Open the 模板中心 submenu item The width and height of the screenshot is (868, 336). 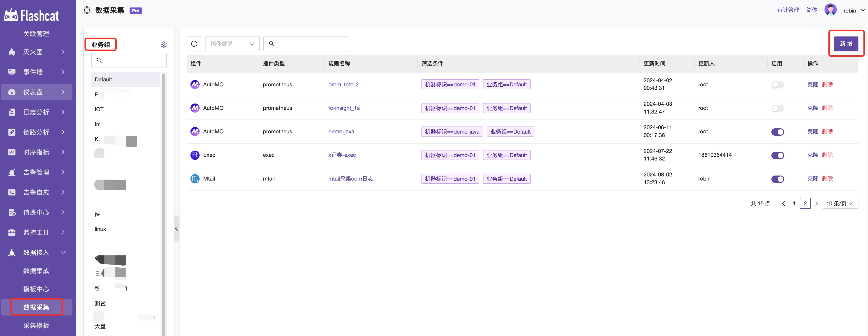[36, 289]
